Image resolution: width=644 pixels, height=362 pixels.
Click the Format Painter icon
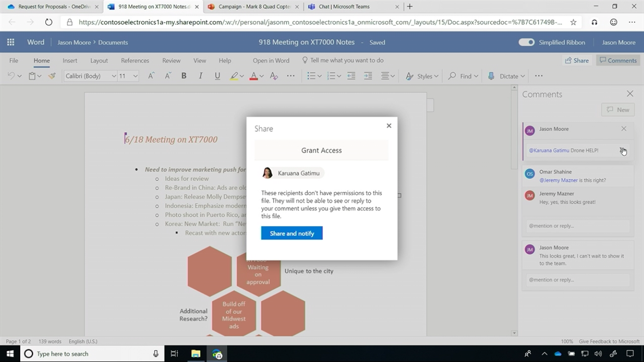[x=52, y=76]
